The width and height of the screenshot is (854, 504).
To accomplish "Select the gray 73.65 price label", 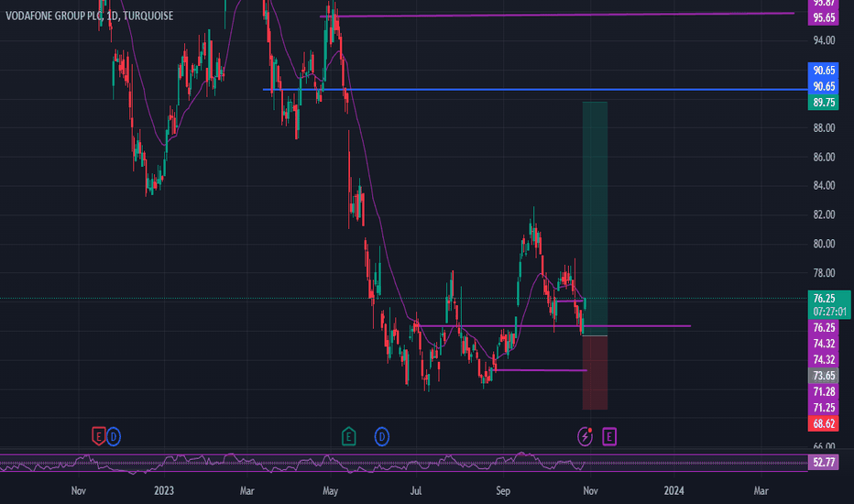I will [x=824, y=376].
